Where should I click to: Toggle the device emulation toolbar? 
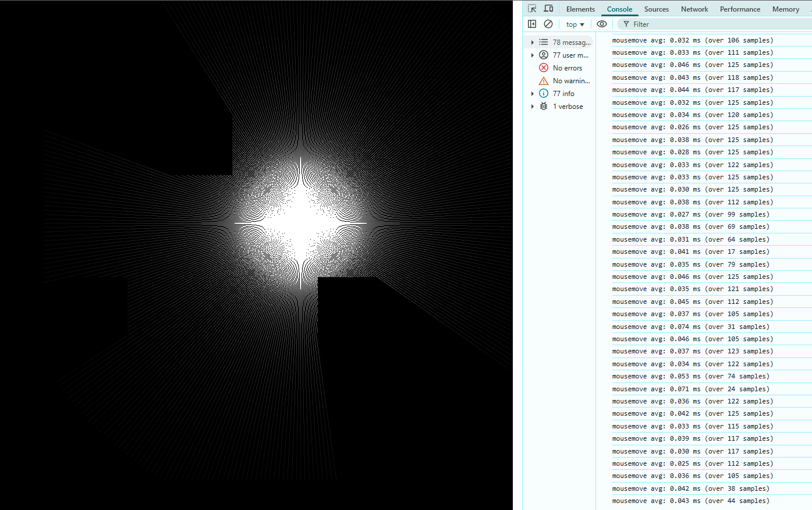coord(548,8)
